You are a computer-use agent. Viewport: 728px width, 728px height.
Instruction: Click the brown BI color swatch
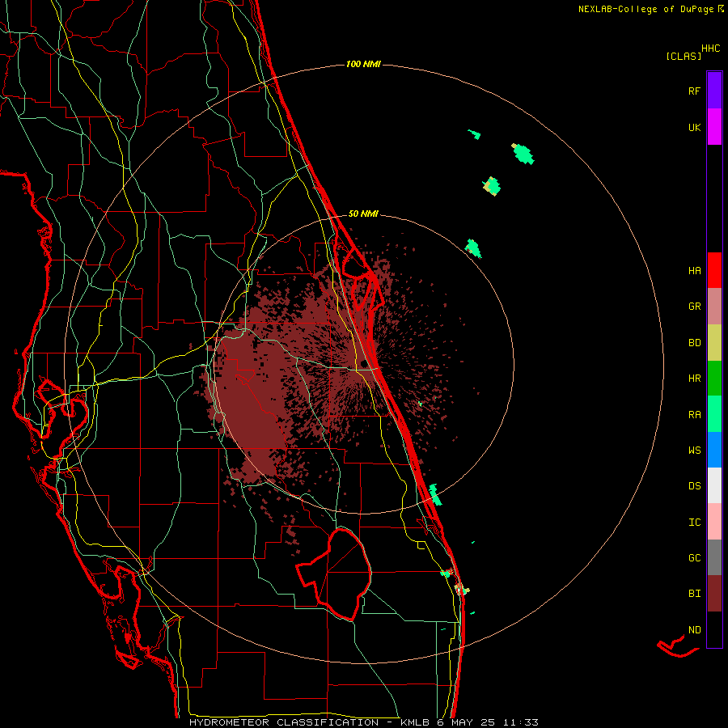coord(714,594)
